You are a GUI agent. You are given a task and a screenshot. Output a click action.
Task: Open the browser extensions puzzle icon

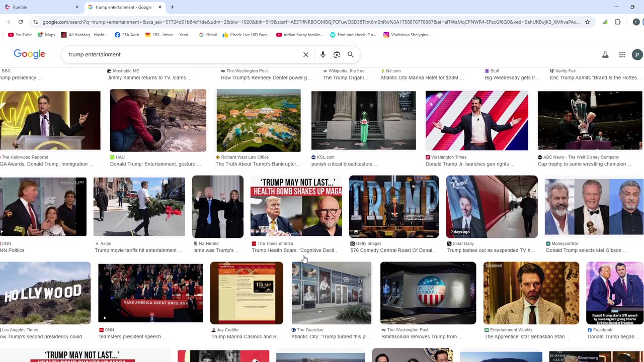(618, 22)
